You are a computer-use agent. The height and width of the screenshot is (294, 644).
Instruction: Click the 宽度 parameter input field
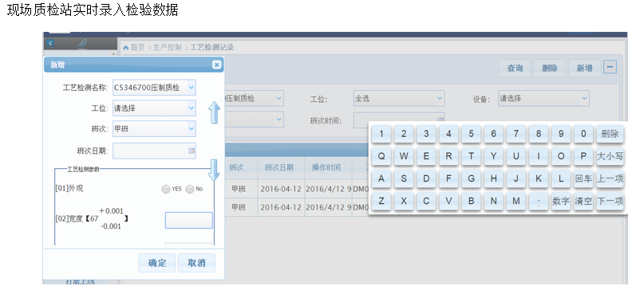[189, 220]
